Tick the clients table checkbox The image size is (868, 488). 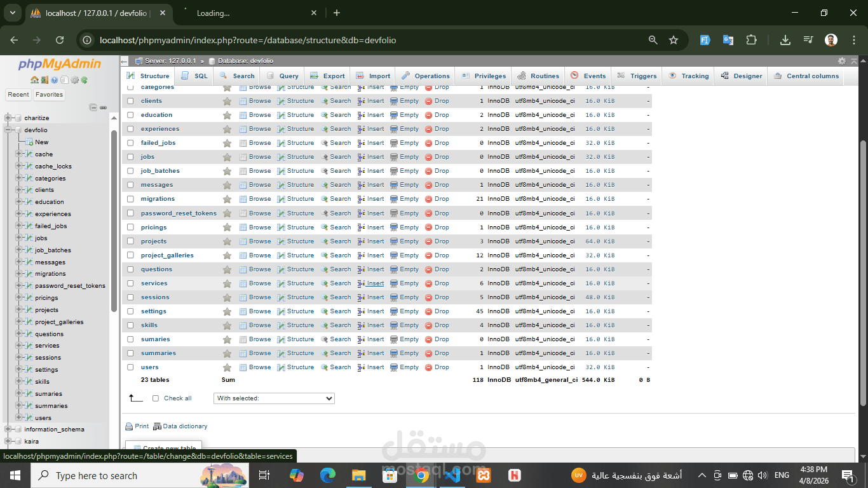pos(130,101)
